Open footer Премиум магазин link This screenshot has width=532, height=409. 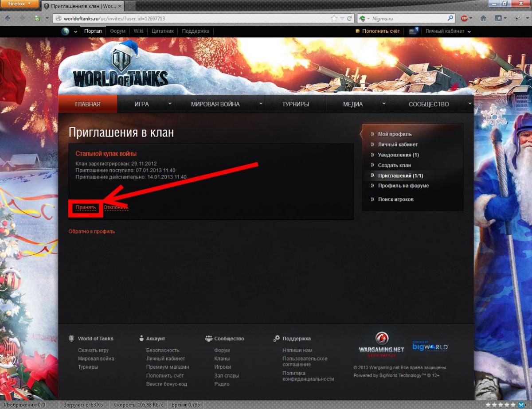[x=168, y=367]
